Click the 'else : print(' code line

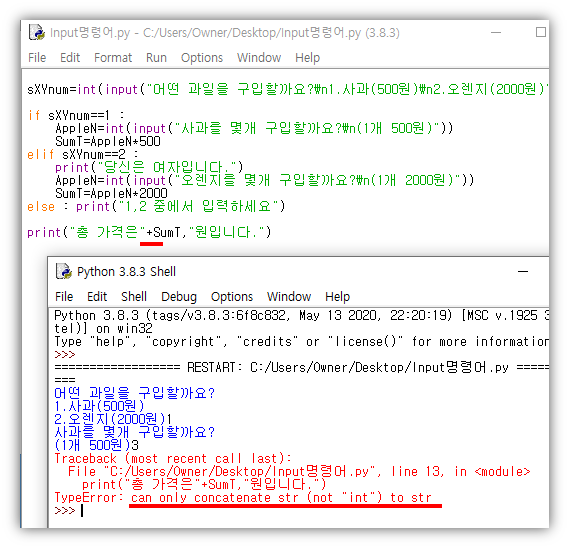click(x=156, y=206)
